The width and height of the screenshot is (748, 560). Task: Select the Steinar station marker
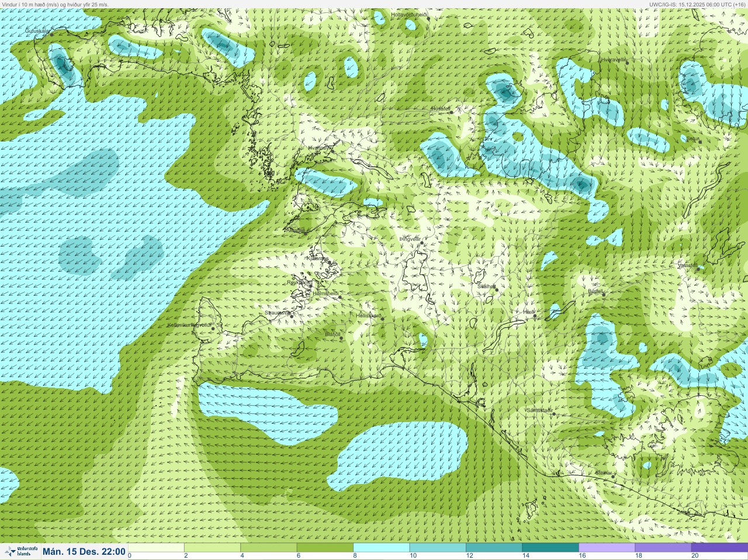click(613, 476)
